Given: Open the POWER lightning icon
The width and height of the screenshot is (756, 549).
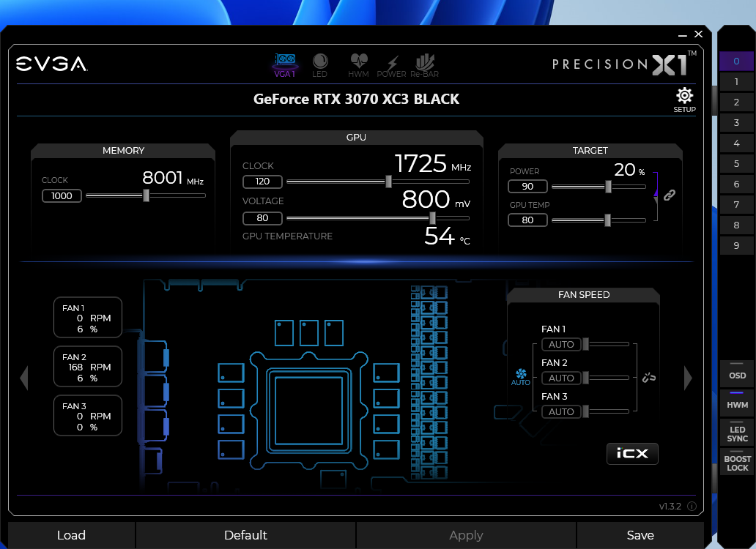Looking at the screenshot, I should pyautogui.click(x=391, y=66).
